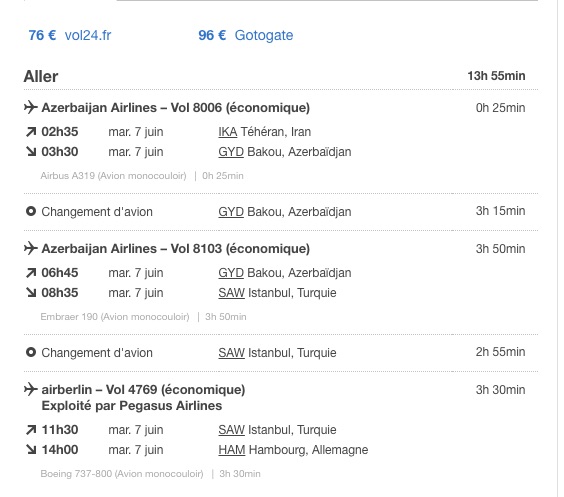This screenshot has width=564, height=497.
Task: Click the Aller section heading
Action: coord(41,76)
